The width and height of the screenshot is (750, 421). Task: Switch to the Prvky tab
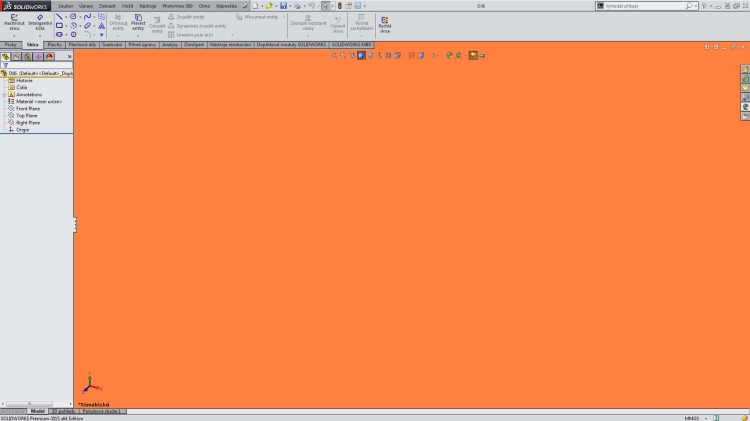pos(11,44)
